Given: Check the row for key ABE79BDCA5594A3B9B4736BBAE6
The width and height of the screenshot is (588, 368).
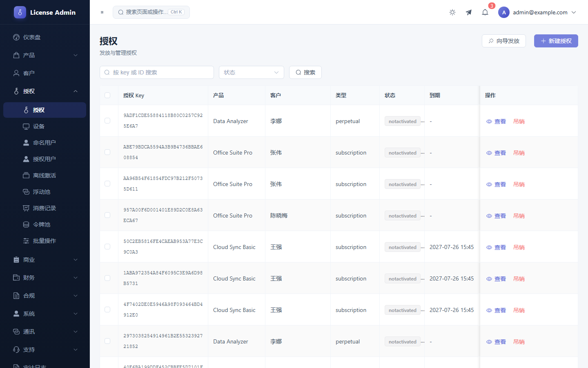Looking at the screenshot, I should coord(107,152).
